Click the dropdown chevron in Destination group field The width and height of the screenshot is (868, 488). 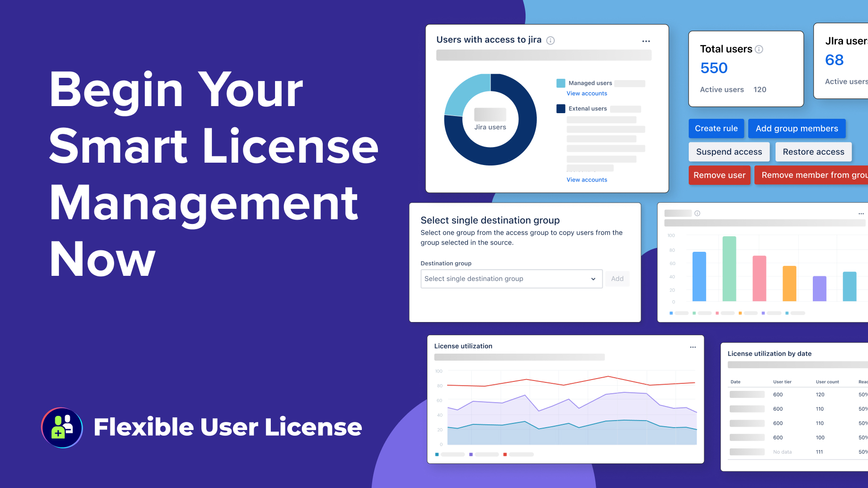click(x=593, y=279)
